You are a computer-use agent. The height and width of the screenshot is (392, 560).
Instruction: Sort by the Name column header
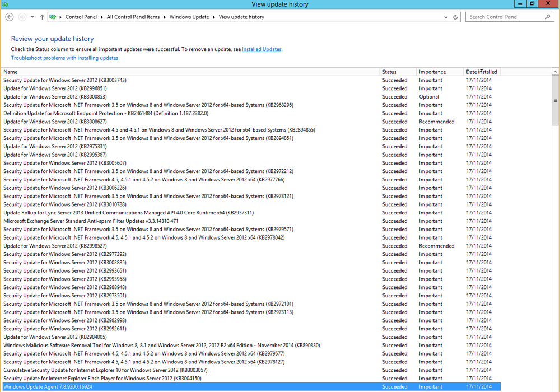coord(190,72)
